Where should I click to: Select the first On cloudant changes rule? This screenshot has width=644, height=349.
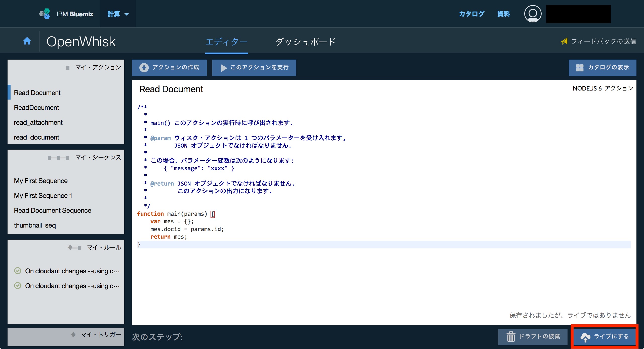coord(72,271)
